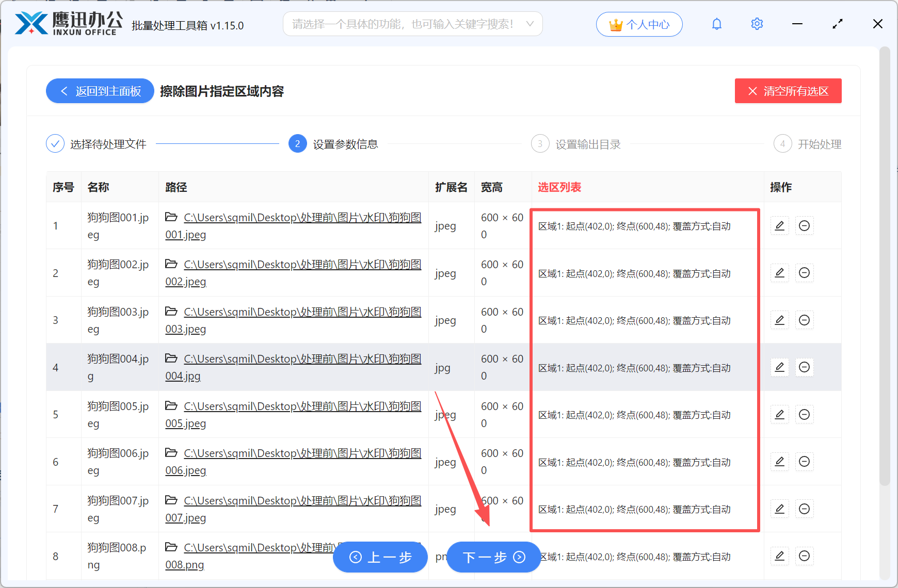Remove the selection region for 狗狗图007.jpeg
898x588 pixels.
(x=804, y=509)
